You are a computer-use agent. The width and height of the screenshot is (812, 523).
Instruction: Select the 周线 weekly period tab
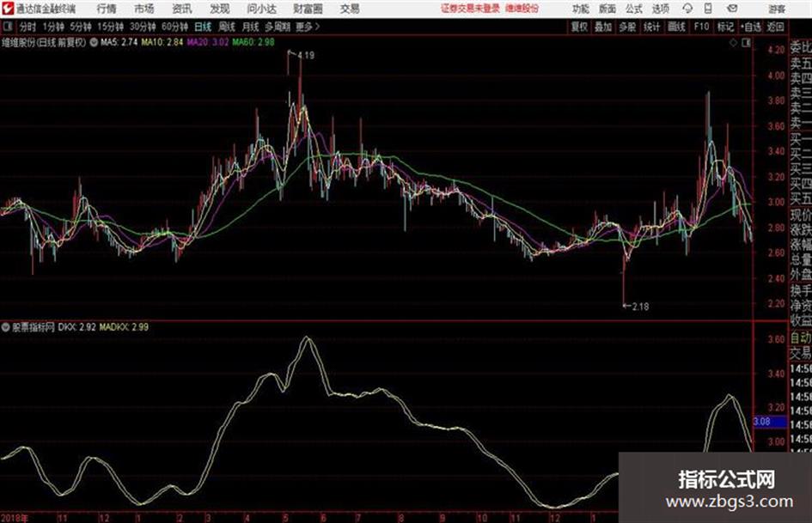point(227,27)
